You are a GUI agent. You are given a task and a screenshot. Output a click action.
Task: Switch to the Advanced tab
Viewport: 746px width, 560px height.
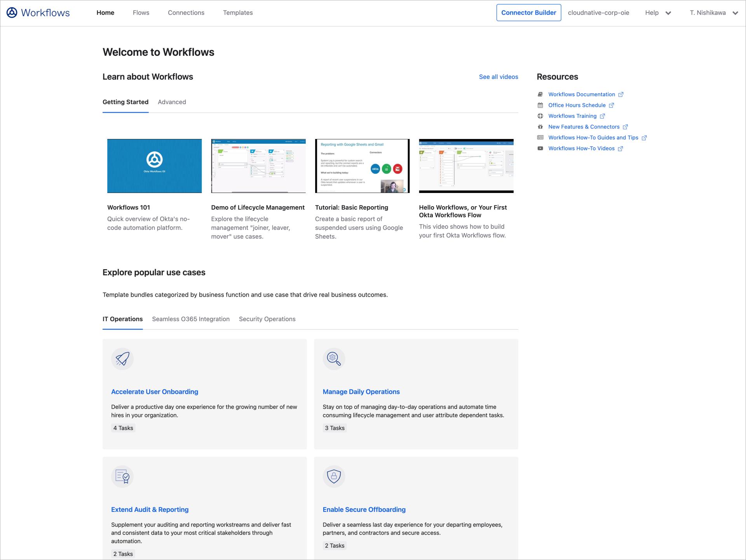click(172, 102)
